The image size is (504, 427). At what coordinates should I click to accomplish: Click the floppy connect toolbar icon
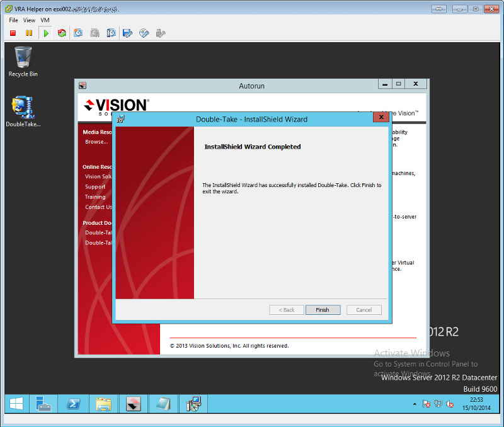coord(128,33)
